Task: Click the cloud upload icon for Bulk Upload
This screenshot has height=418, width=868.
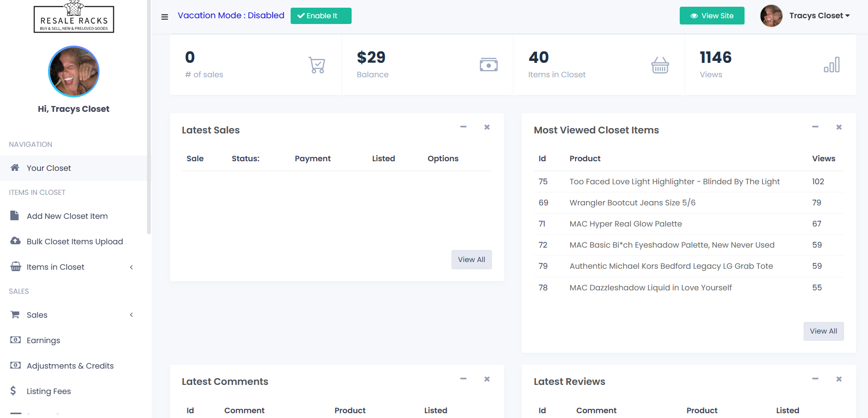Action: click(x=15, y=241)
